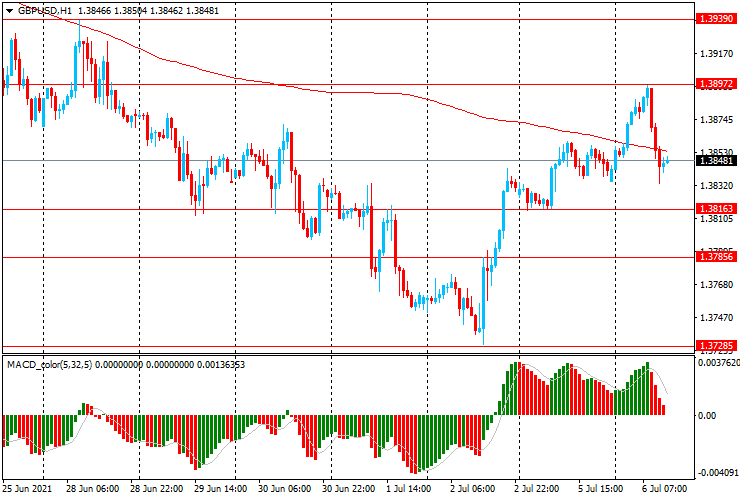This screenshot has width=740, height=500.
Task: Select the 1.38462 low price value
Action: coord(167,10)
